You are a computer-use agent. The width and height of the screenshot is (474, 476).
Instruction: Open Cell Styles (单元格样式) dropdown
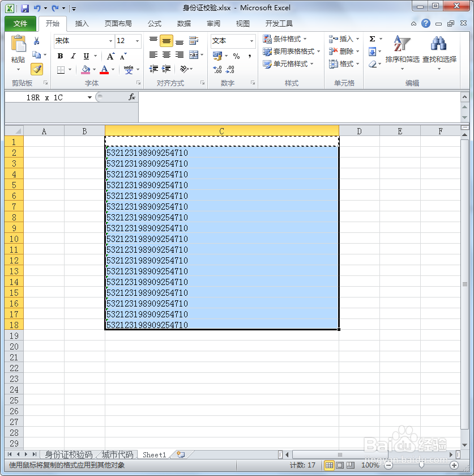tap(288, 64)
